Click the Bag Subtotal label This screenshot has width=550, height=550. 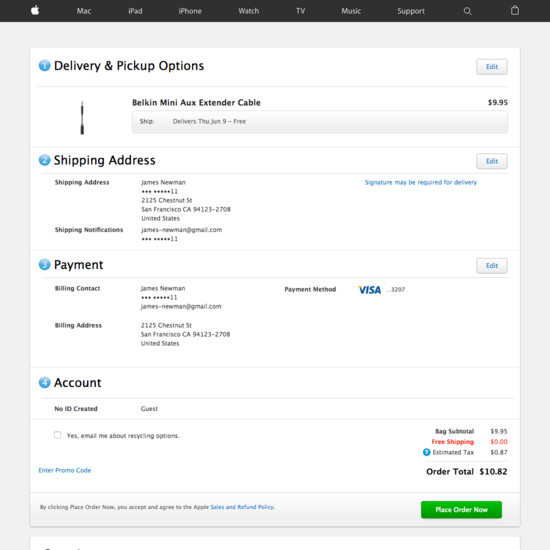tap(454, 431)
